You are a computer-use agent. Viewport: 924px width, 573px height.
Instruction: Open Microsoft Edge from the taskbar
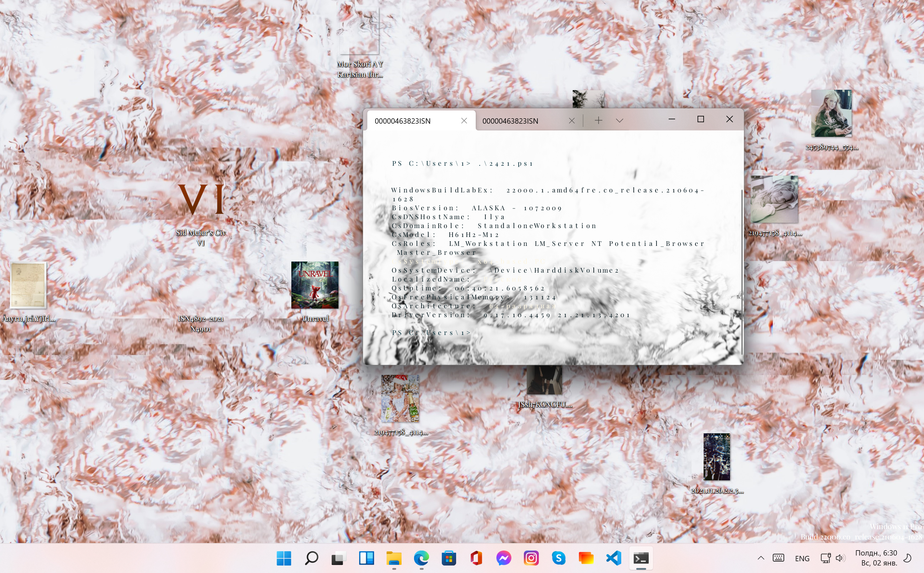tap(421, 558)
